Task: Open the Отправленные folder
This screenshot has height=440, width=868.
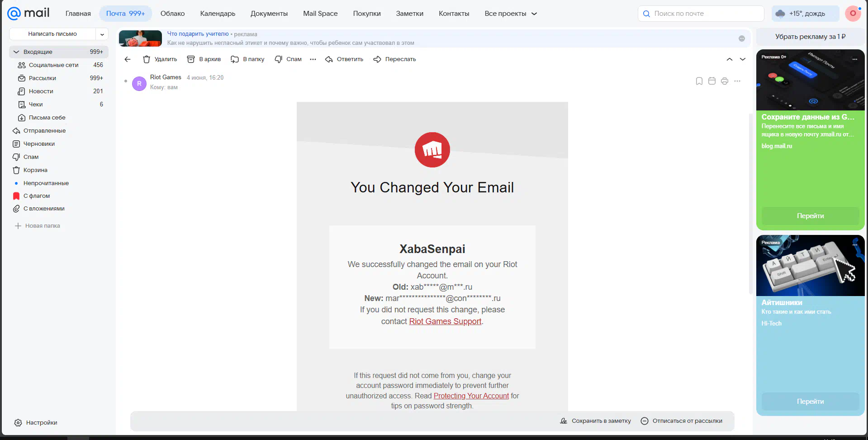Action: click(x=59, y=131)
